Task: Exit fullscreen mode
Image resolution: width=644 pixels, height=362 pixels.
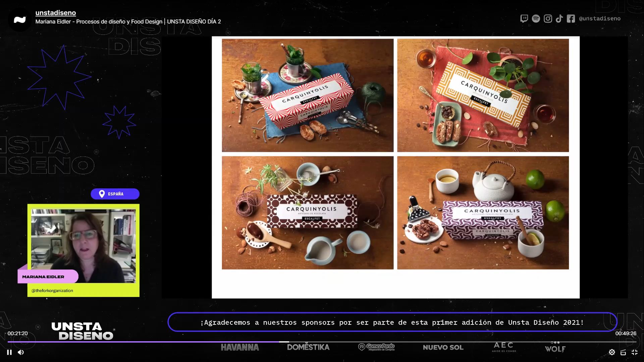Action: click(x=635, y=352)
